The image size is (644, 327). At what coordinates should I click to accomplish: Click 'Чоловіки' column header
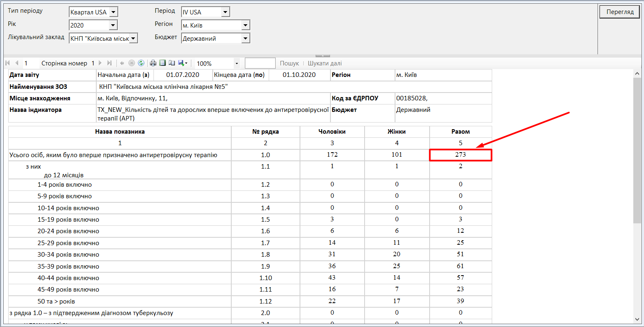[332, 132]
